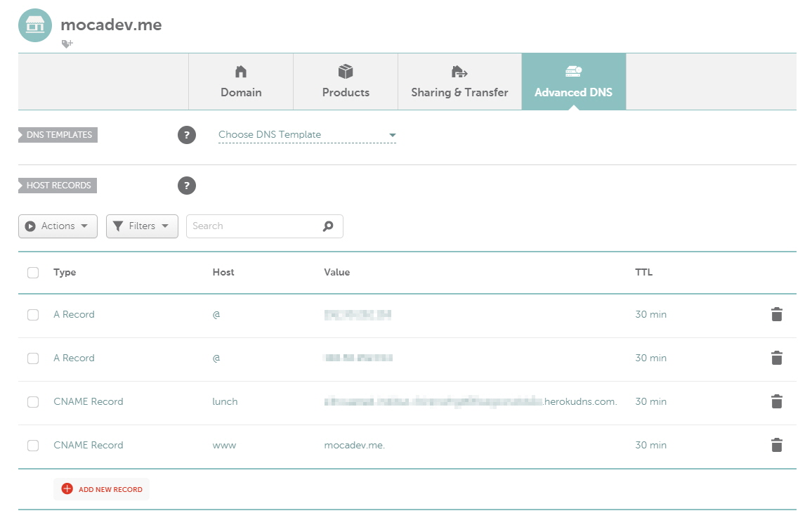The image size is (812, 518).
Task: Click the TTL column header
Action: 643,273
